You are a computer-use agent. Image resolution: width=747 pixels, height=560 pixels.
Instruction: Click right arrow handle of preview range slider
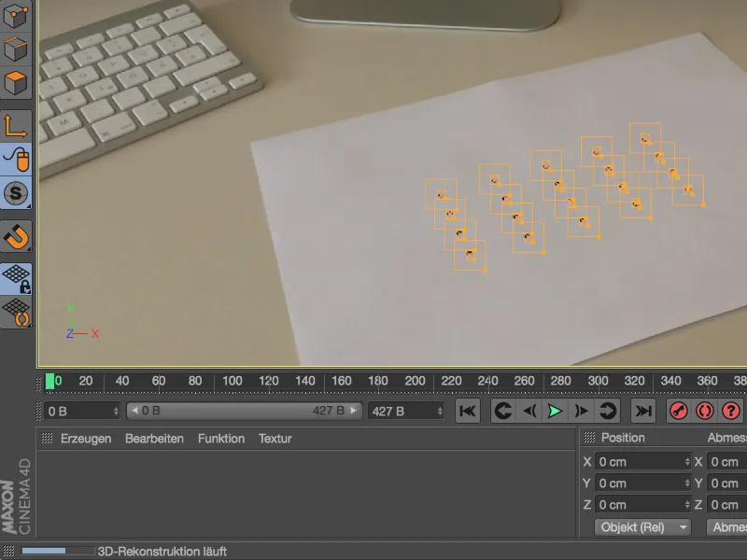click(353, 411)
